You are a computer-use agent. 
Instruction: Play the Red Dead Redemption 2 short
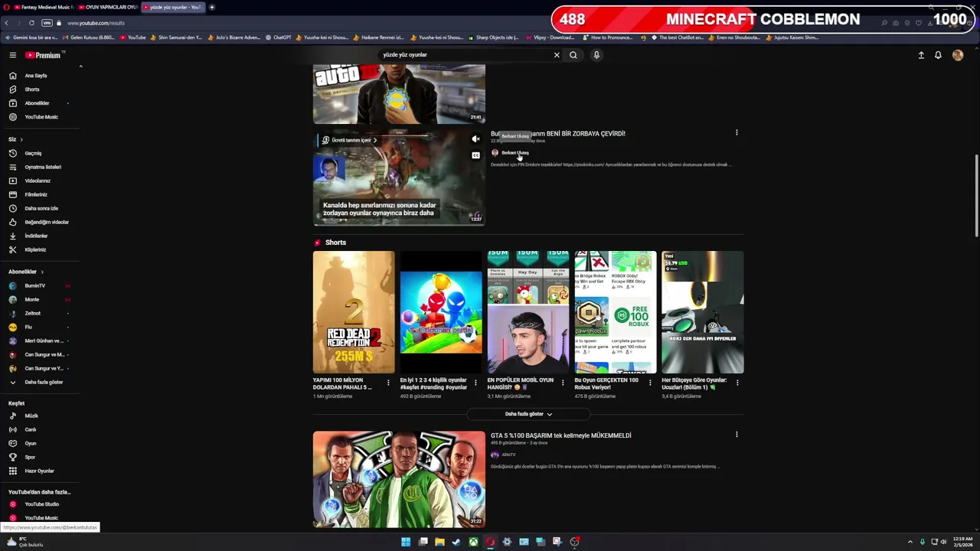[x=354, y=312]
